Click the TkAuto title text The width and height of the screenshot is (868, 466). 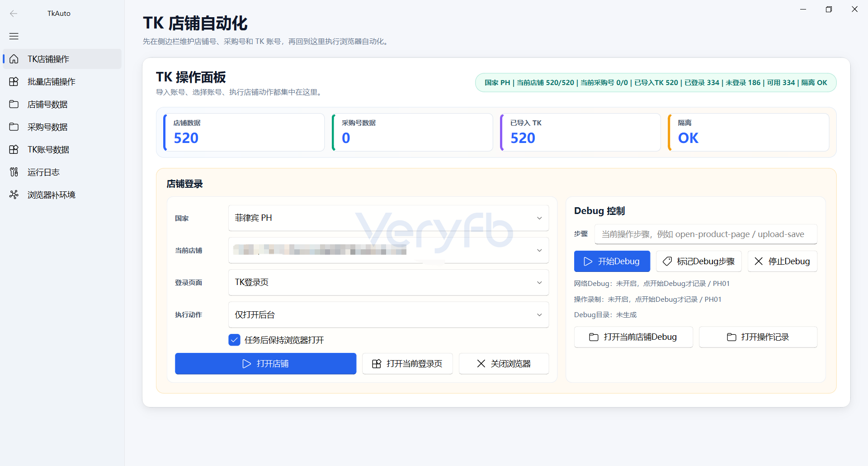(x=59, y=14)
